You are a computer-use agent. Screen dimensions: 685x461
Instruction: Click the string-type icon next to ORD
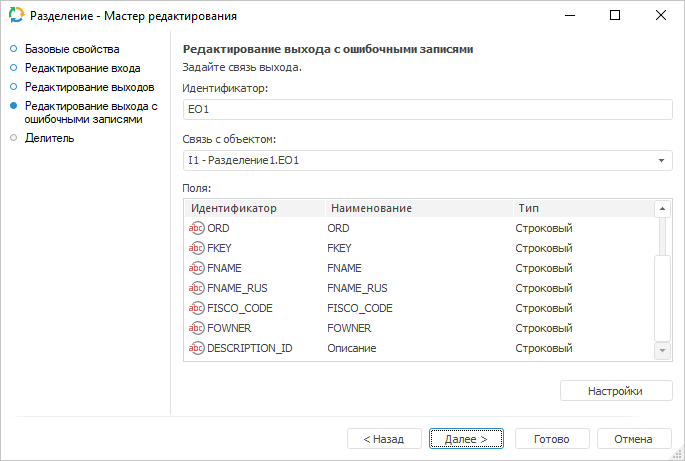point(196,228)
